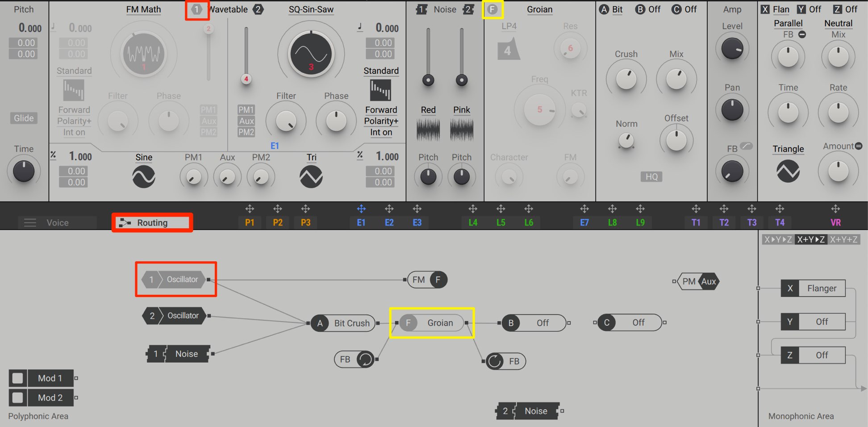Viewport: 868px width, 427px height.
Task: Click the PM2 button of oscillator 2
Action: click(x=246, y=132)
